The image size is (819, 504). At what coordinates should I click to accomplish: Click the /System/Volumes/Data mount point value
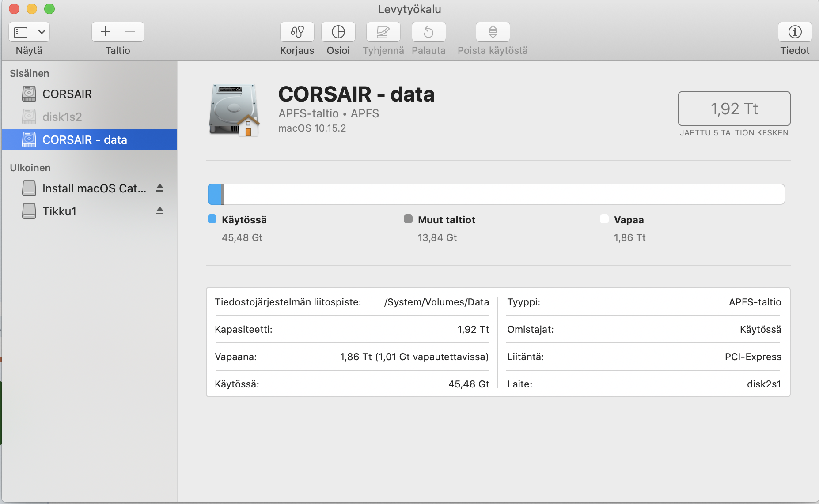pos(436,302)
